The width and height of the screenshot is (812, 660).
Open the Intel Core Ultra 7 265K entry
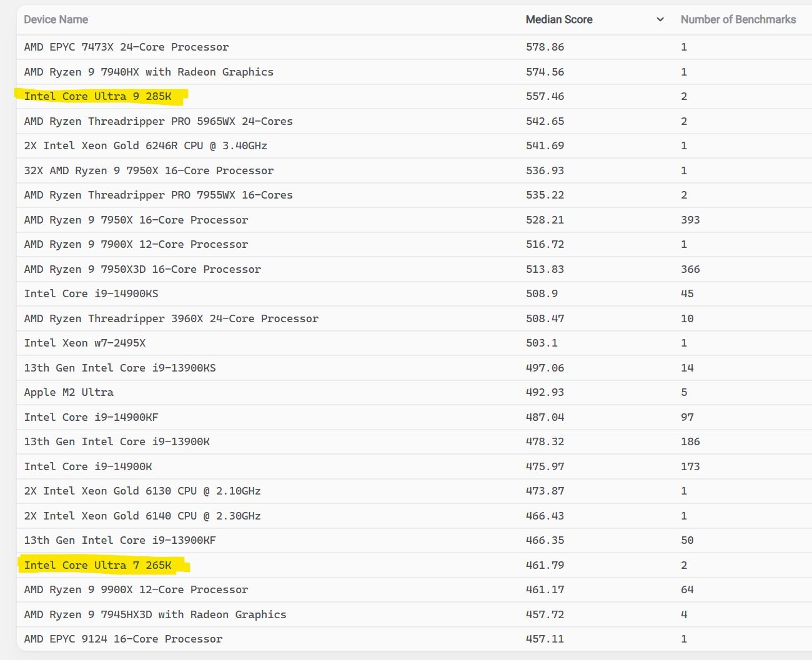[97, 565]
